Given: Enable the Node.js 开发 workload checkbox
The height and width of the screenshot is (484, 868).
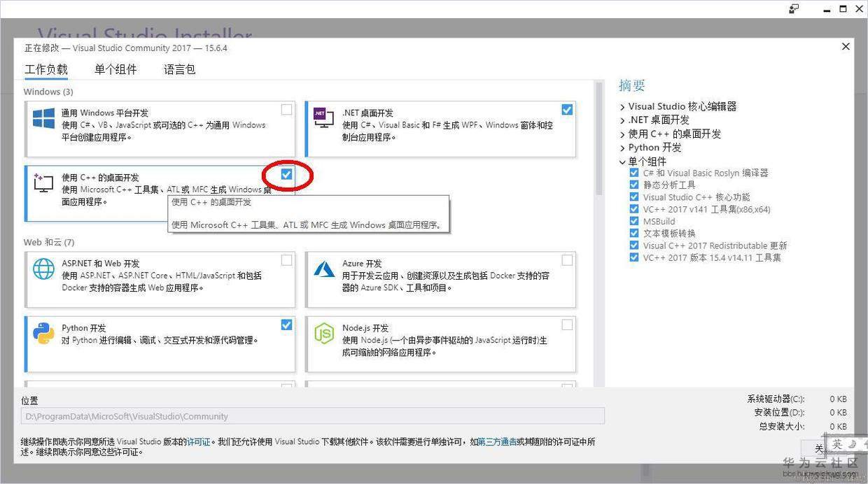Looking at the screenshot, I should point(567,325).
